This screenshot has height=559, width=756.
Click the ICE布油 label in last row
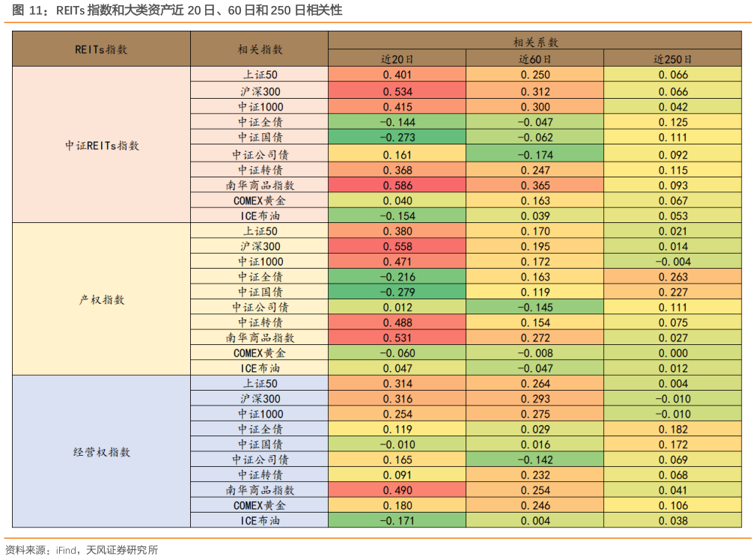tap(259, 520)
